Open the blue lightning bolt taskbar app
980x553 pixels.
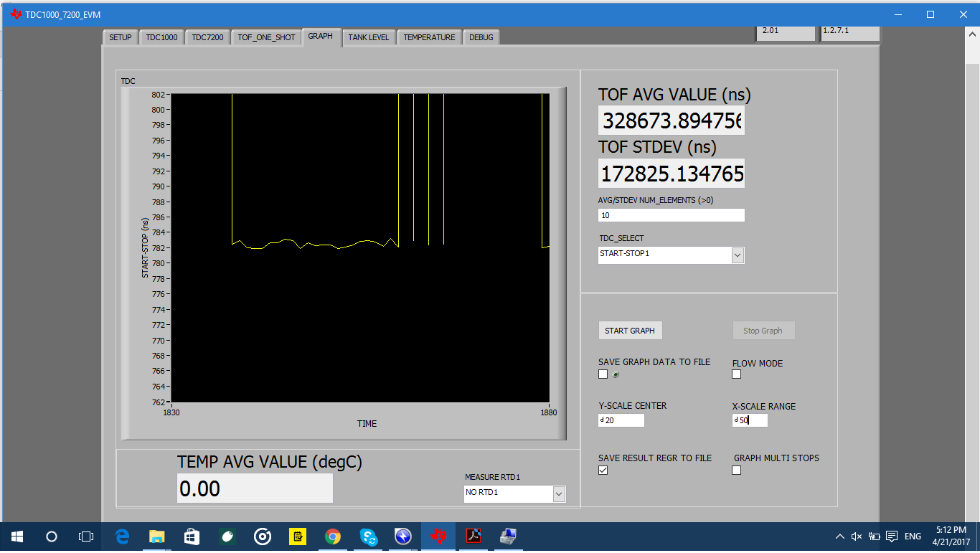[x=402, y=536]
